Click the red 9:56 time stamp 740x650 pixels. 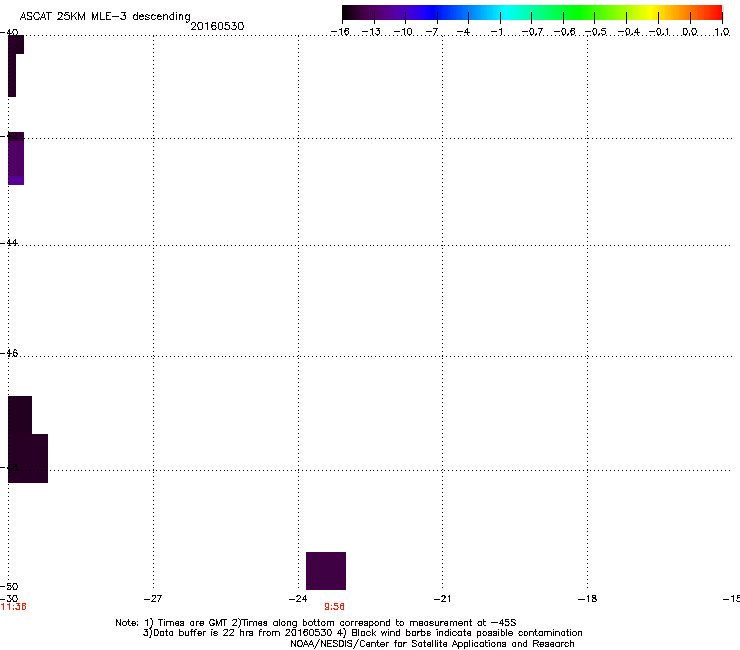[x=334, y=607]
